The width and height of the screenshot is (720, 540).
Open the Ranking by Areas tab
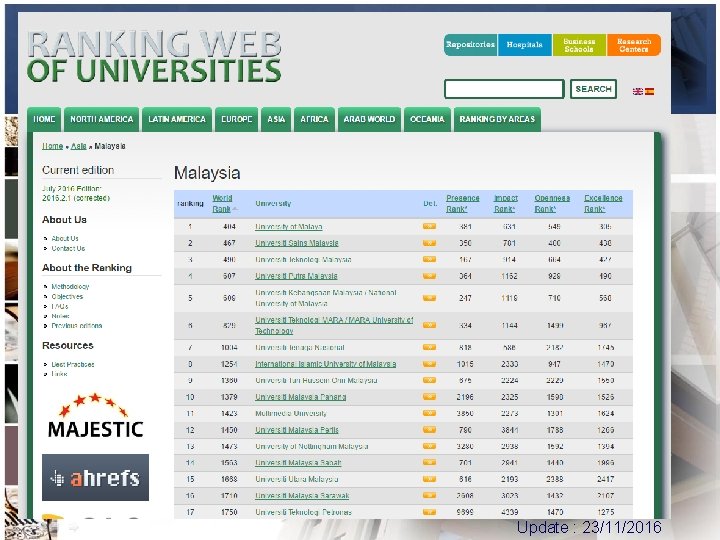pyautogui.click(x=497, y=119)
